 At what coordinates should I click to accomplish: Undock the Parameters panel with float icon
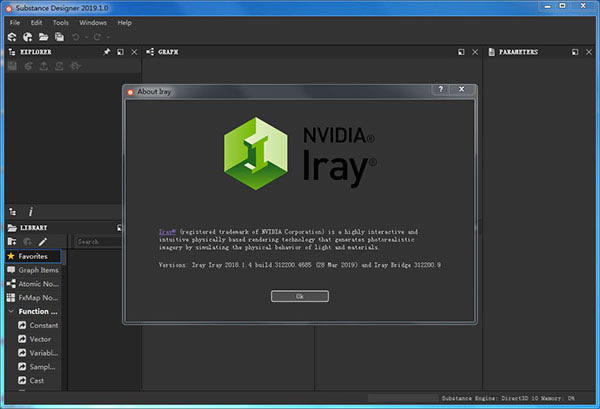575,52
